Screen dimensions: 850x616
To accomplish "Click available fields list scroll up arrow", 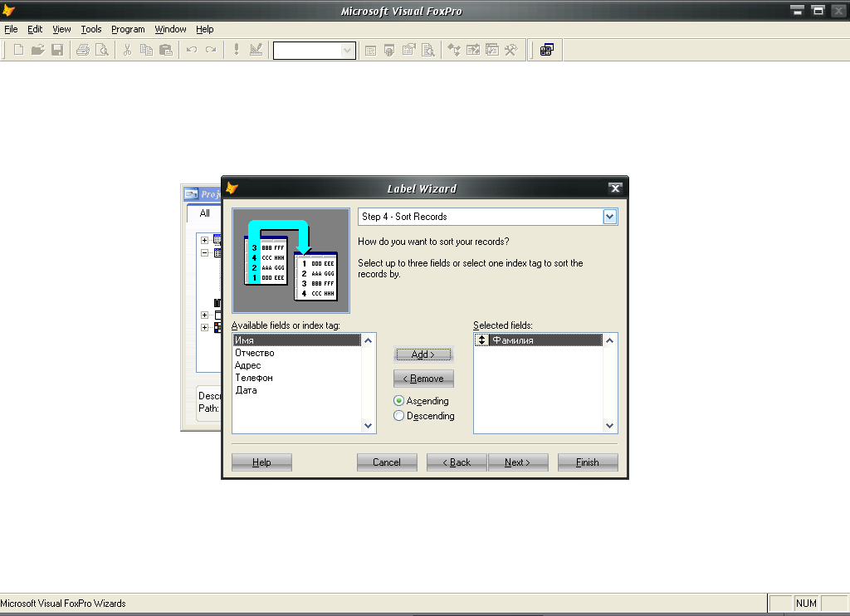I will tap(368, 340).
